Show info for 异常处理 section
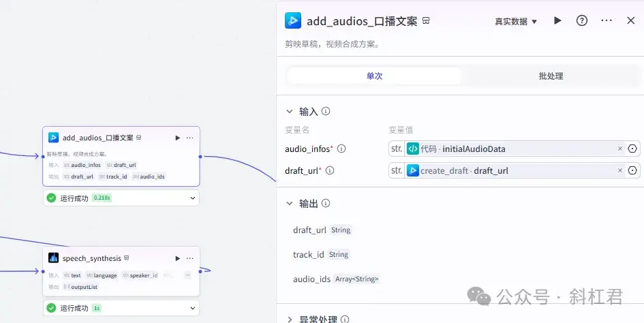 (x=345, y=320)
